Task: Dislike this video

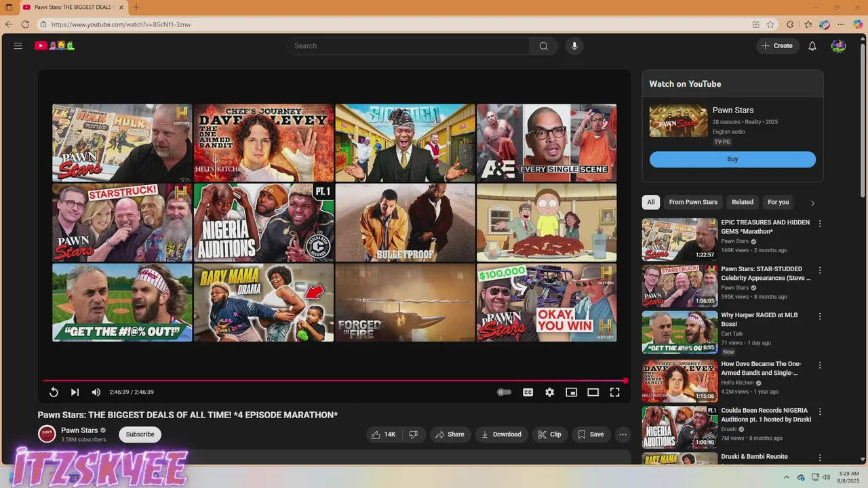Action: (413, 434)
